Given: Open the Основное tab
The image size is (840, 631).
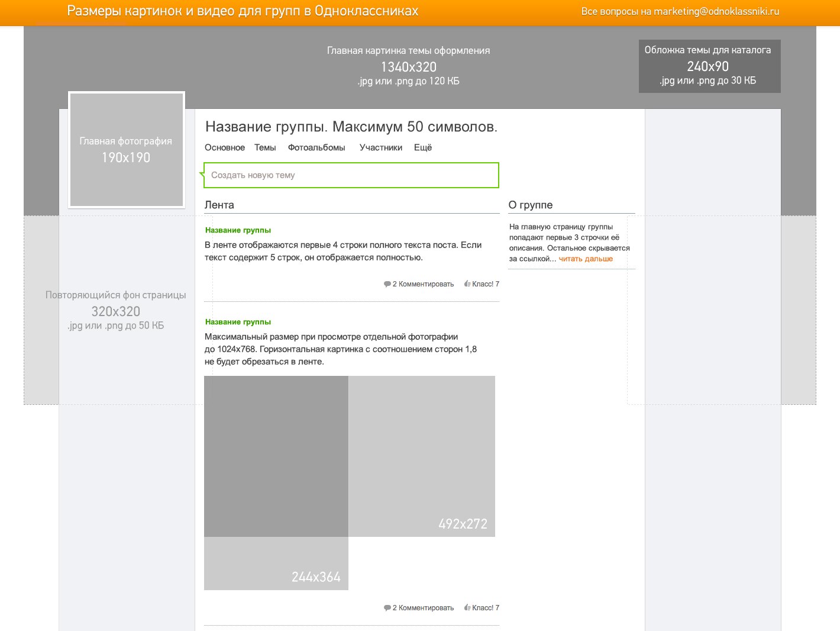Looking at the screenshot, I should tap(225, 147).
